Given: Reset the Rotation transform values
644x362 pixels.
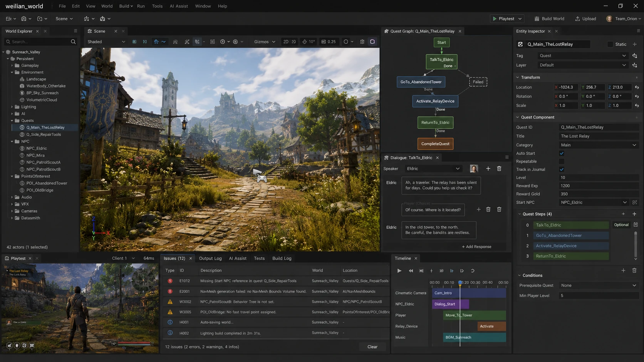Looking at the screenshot, I should [x=637, y=97].
